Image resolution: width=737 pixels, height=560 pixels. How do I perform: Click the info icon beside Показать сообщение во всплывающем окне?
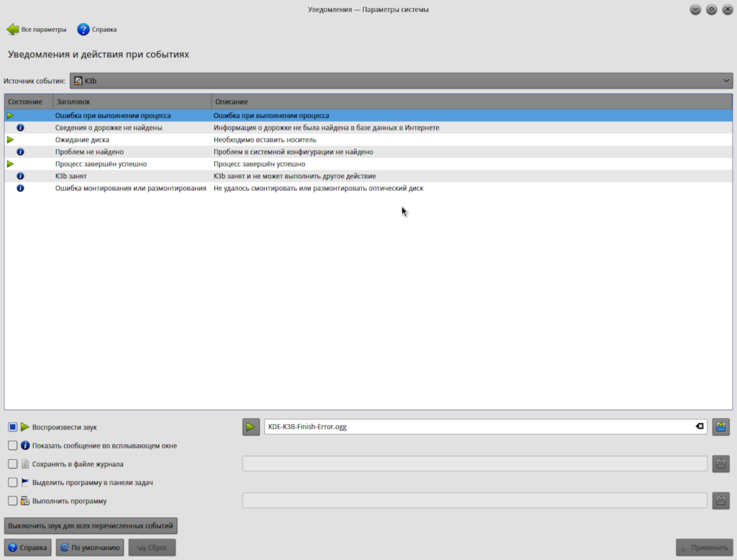25,446
